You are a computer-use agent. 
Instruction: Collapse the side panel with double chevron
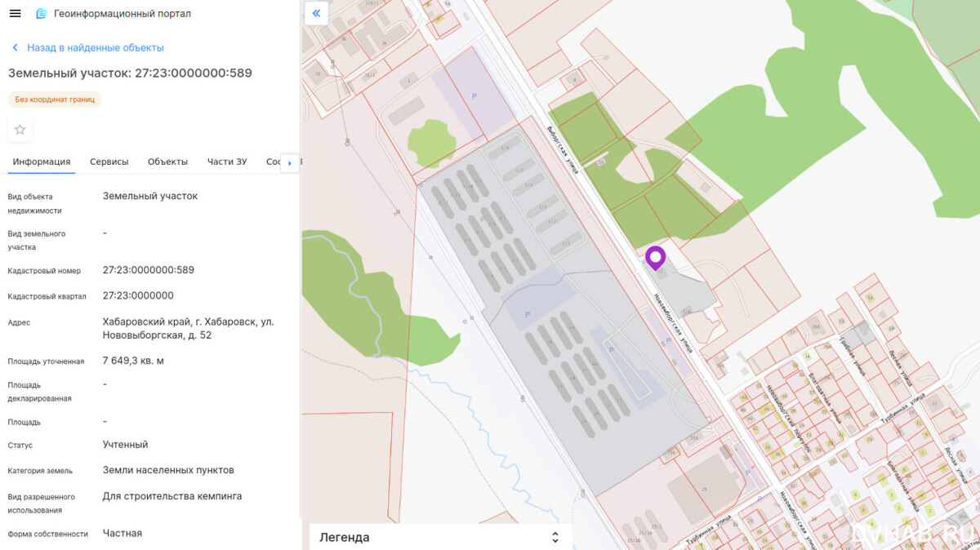tap(316, 13)
